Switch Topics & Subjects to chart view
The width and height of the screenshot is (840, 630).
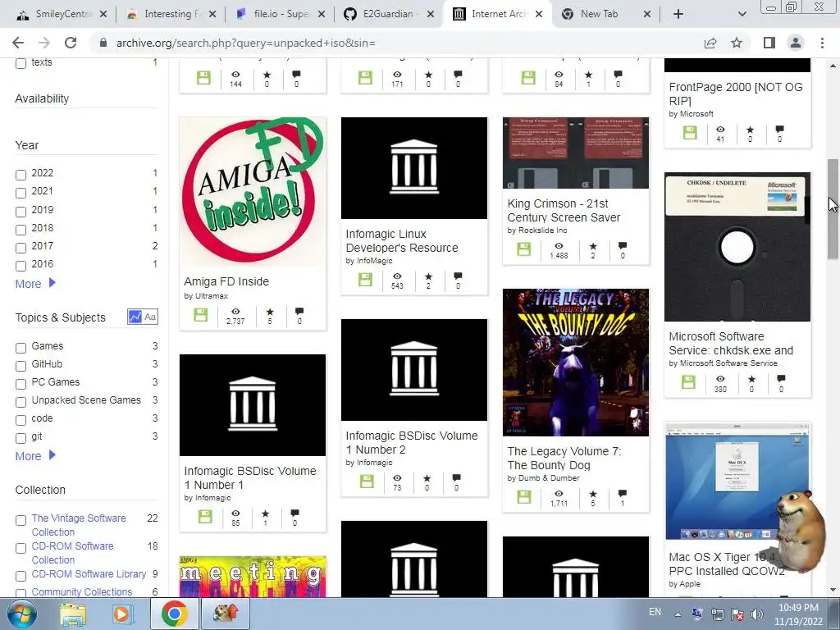coord(135,317)
